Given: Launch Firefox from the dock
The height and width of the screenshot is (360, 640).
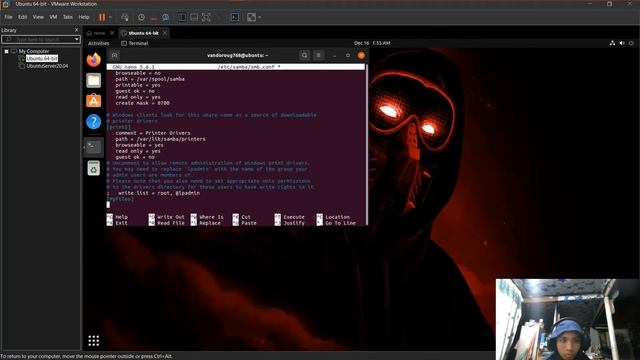Looking at the screenshot, I should coord(93,60).
